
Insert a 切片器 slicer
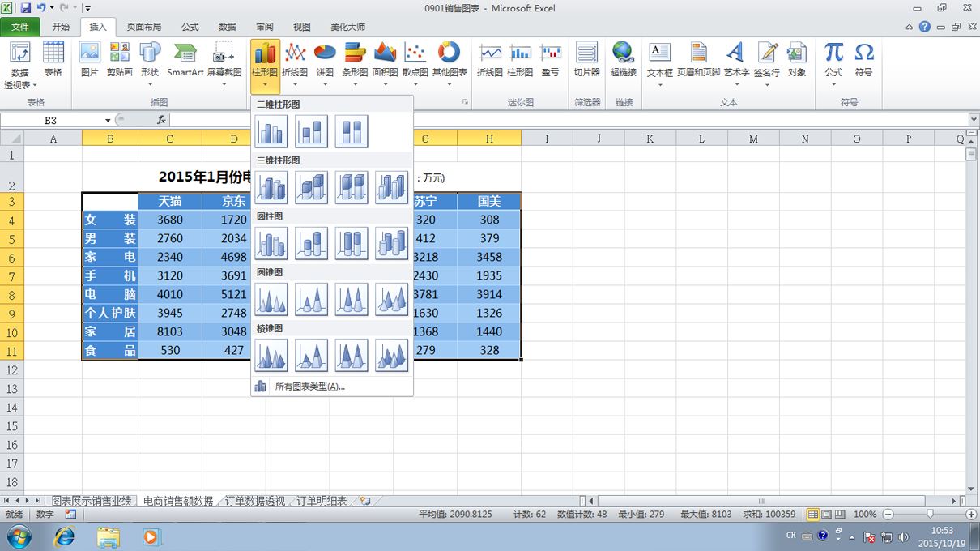pos(586,60)
